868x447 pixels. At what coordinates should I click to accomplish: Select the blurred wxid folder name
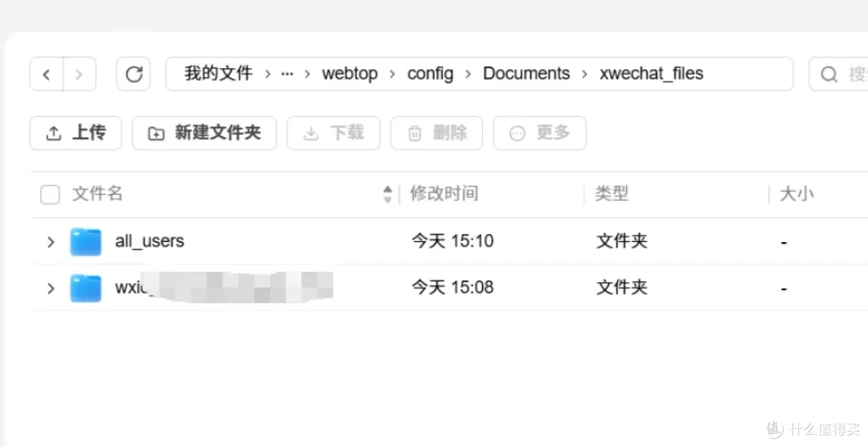pyautogui.click(x=224, y=287)
